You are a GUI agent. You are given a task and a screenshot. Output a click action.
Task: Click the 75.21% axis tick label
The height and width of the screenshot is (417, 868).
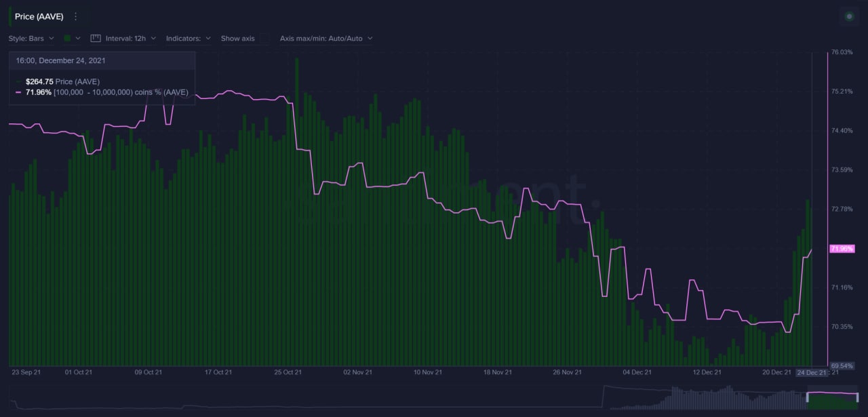point(842,91)
